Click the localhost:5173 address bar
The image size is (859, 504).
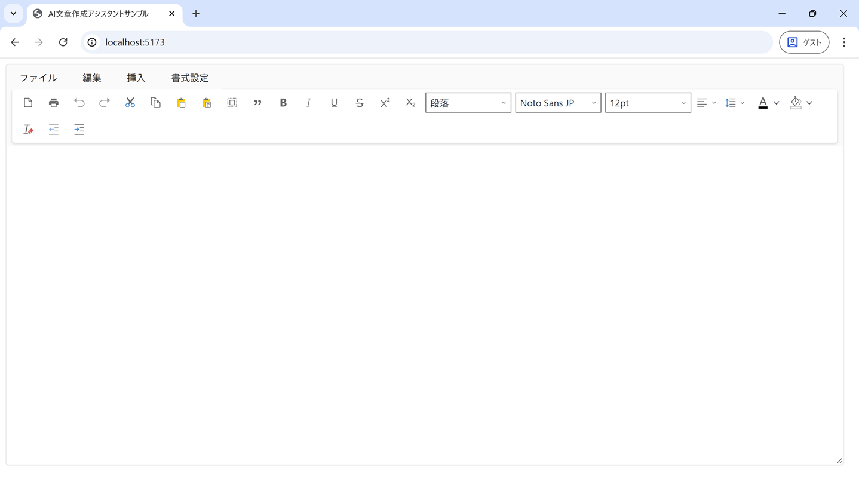(418, 42)
